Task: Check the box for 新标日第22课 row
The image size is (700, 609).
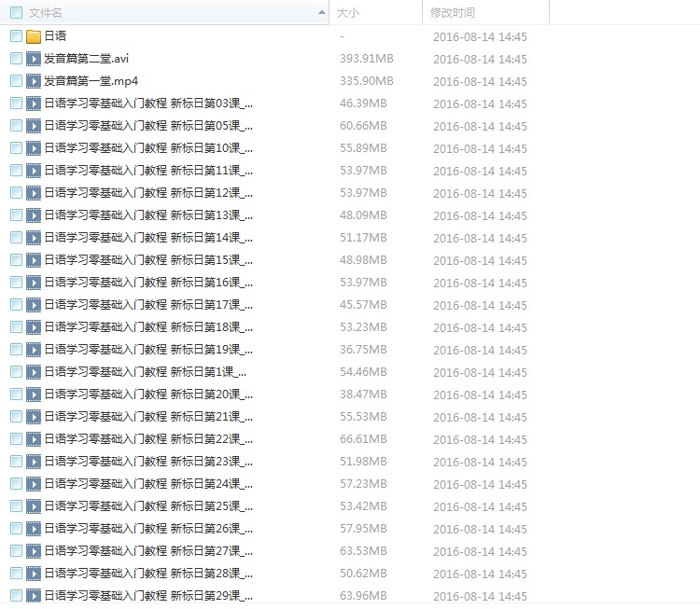Action: (x=16, y=439)
